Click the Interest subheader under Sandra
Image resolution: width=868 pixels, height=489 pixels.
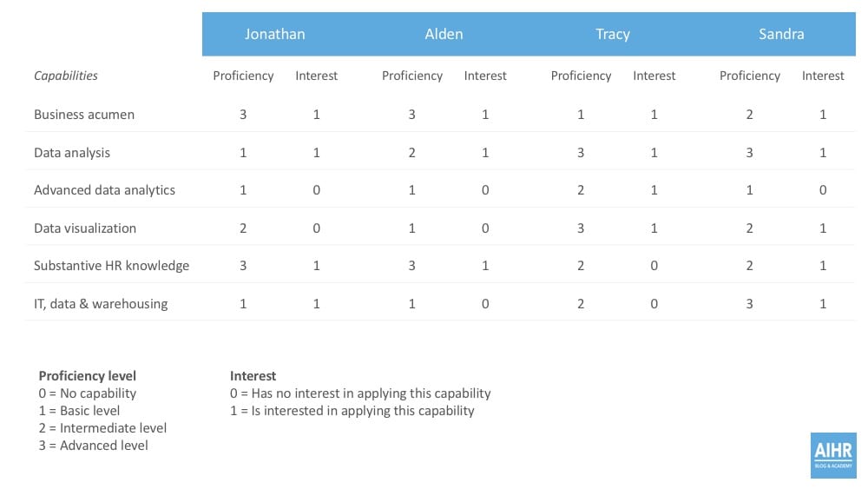[823, 76]
